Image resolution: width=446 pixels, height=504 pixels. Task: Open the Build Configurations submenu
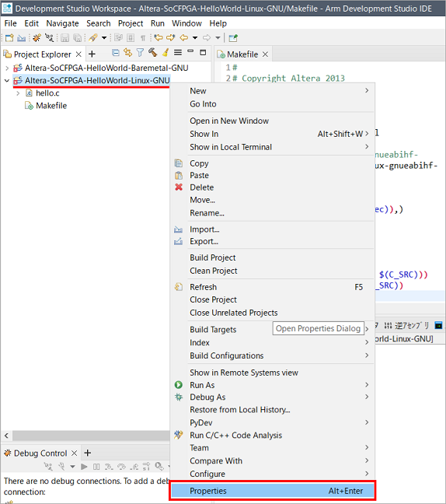pyautogui.click(x=278, y=355)
